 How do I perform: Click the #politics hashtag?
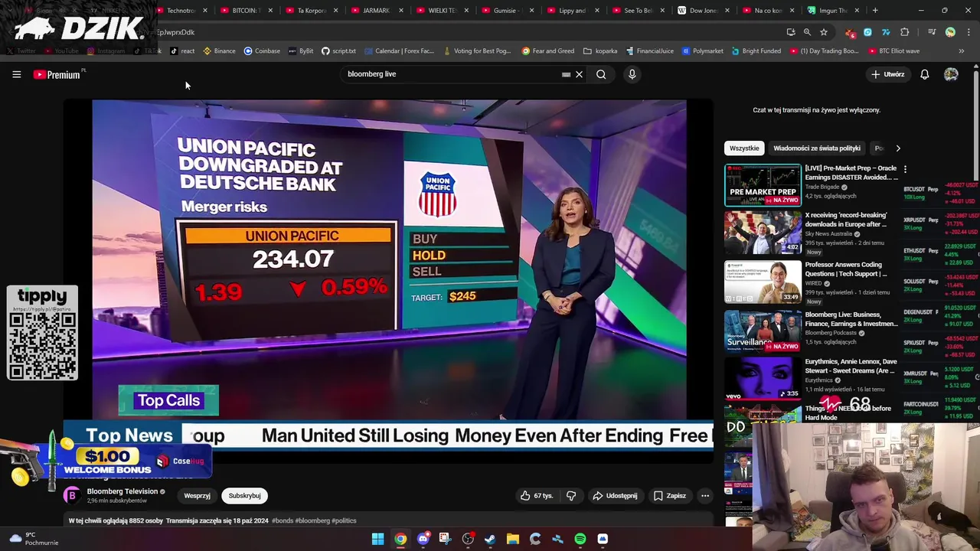coord(344,520)
